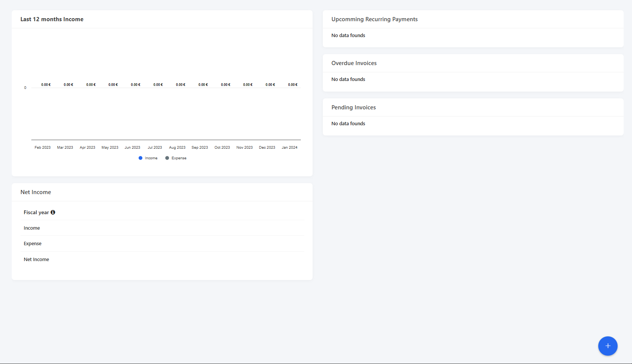
Task: Click 'No data founds' under Overdue Invoices
Action: 348,79
